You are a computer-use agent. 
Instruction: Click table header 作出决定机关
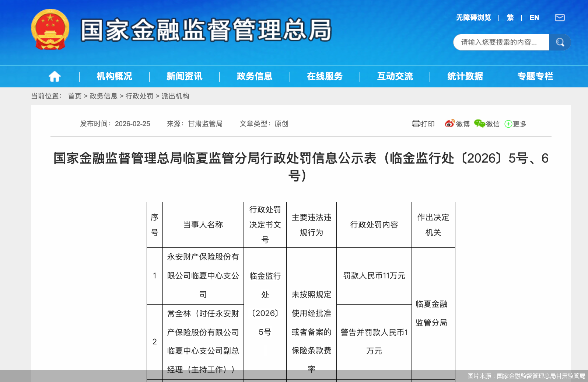tap(433, 225)
